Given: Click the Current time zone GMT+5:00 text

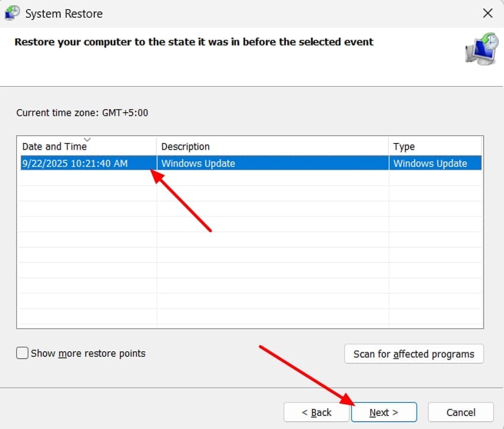Looking at the screenshot, I should (x=82, y=113).
